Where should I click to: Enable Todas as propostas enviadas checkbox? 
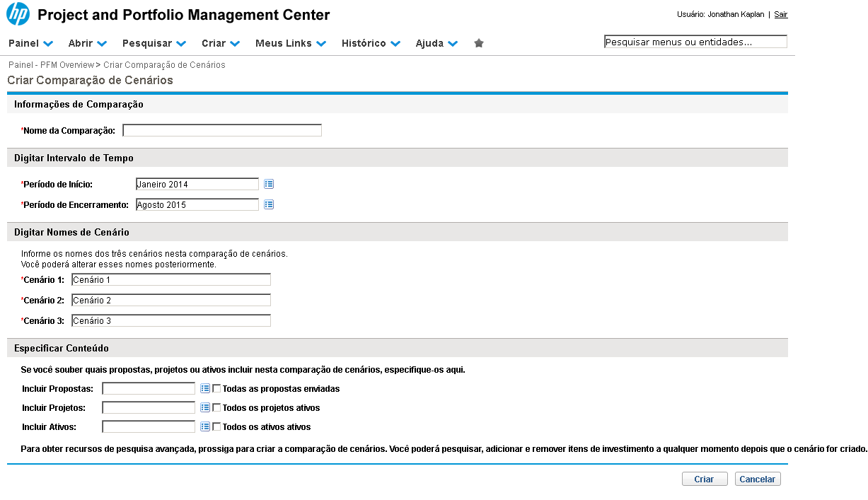(217, 388)
